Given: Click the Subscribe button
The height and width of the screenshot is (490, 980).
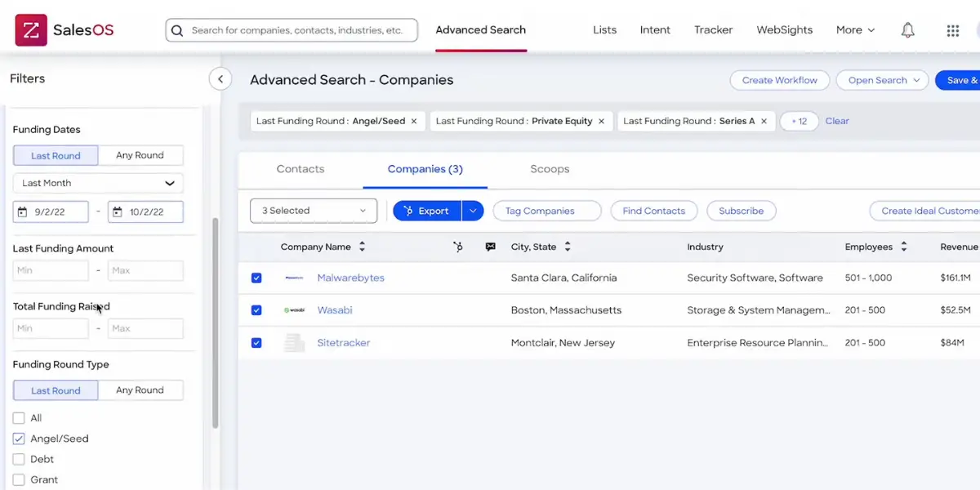Looking at the screenshot, I should pos(742,211).
